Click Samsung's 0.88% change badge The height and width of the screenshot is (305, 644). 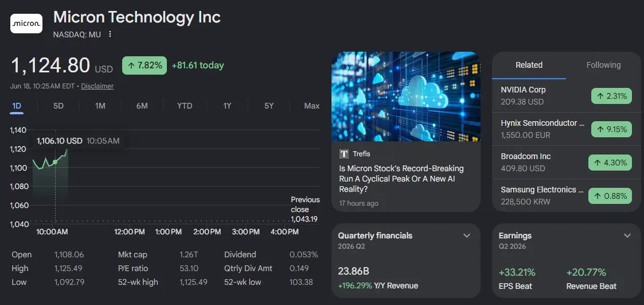click(x=610, y=196)
